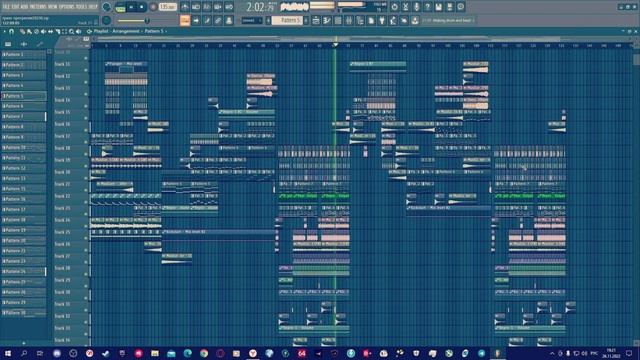This screenshot has height=360, width=640.
Task: Open the EDIT menu
Action: 16,7
